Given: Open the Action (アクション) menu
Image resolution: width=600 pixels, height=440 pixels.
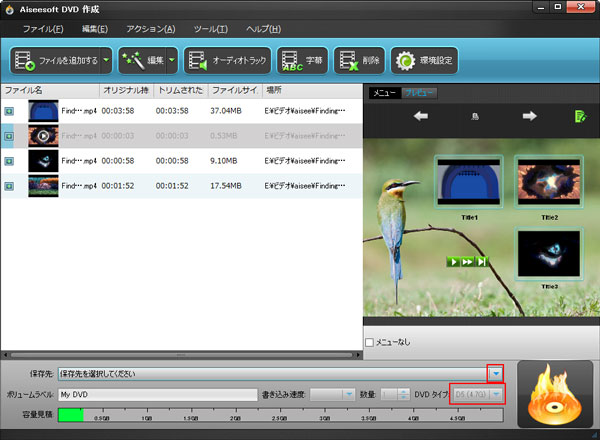Looking at the screenshot, I should coord(151,29).
